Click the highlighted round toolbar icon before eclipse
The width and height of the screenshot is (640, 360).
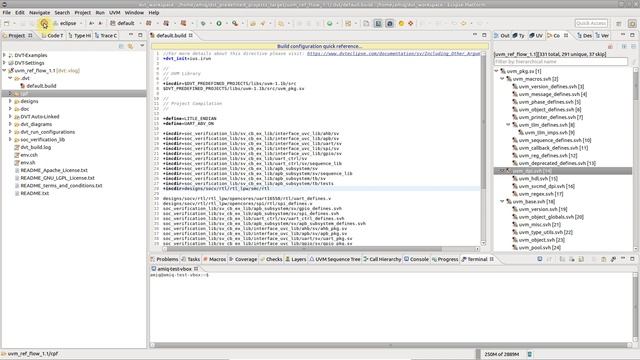coord(44,23)
